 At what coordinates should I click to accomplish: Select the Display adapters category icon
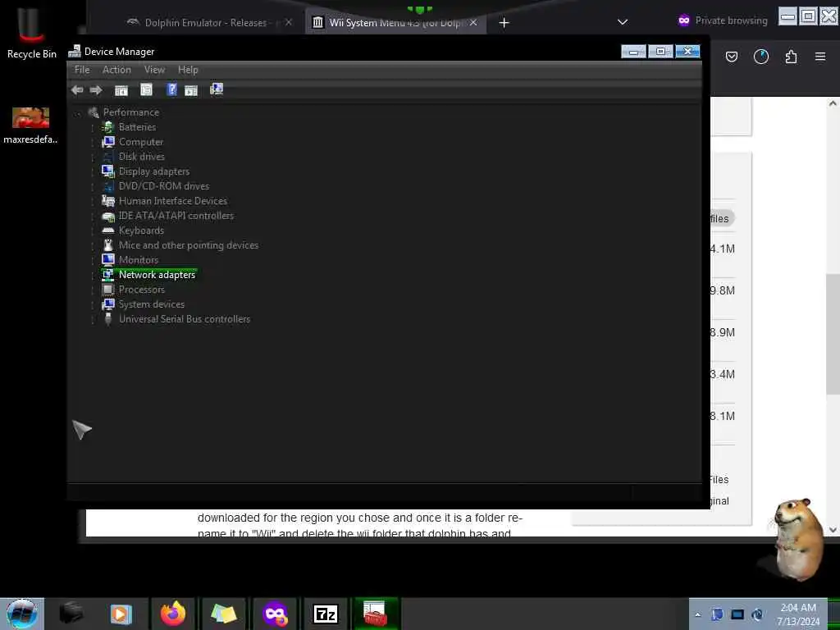108,171
